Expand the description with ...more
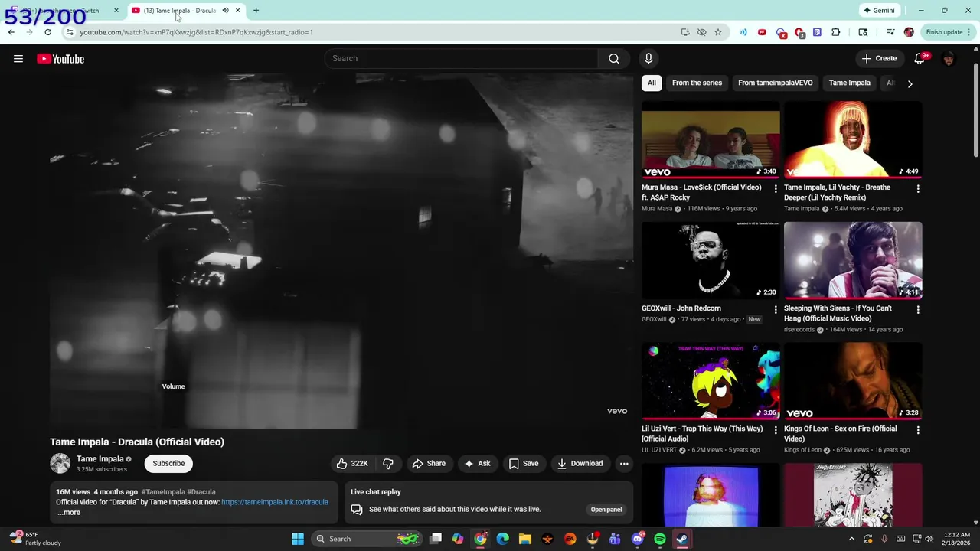 (69, 513)
